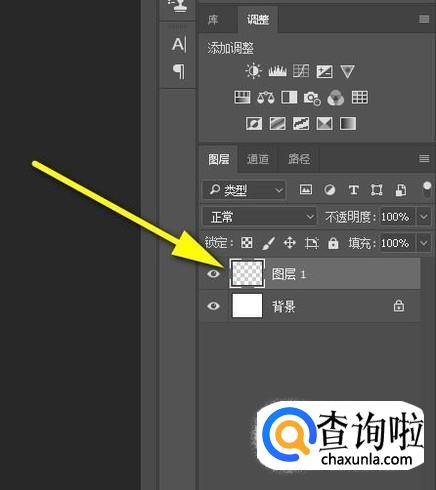Add a Levels adjustment
This screenshot has width=436, height=490.
pos(277,71)
